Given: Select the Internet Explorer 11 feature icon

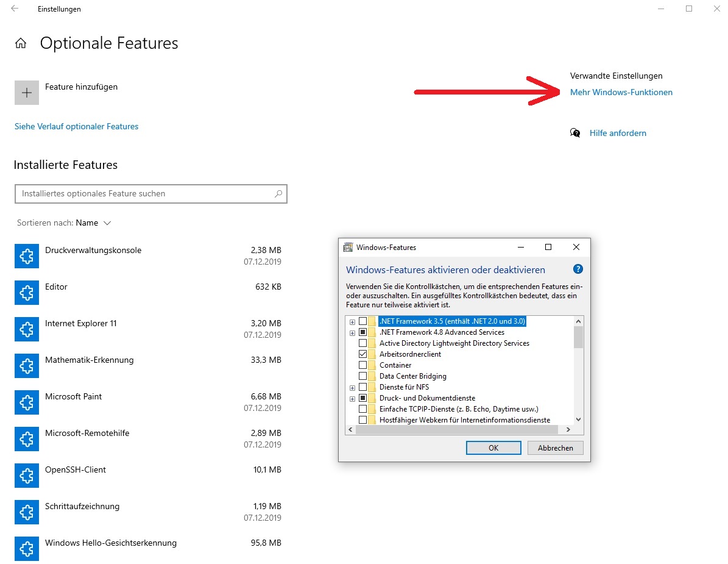Looking at the screenshot, I should (26, 329).
